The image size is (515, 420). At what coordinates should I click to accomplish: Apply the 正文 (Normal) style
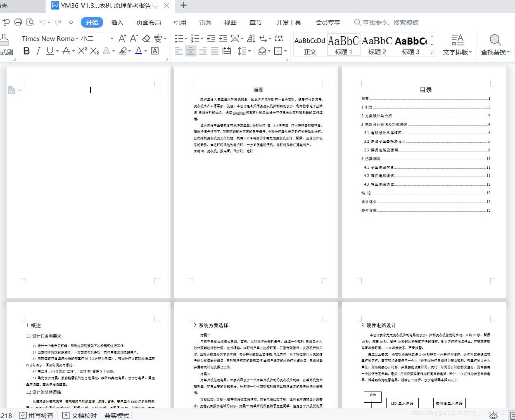(310, 45)
